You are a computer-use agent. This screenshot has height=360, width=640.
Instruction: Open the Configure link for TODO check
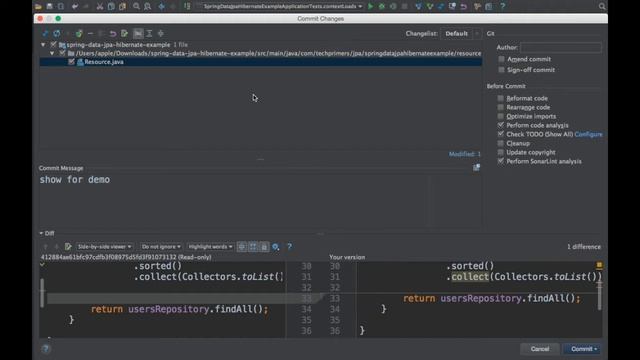pyautogui.click(x=588, y=134)
